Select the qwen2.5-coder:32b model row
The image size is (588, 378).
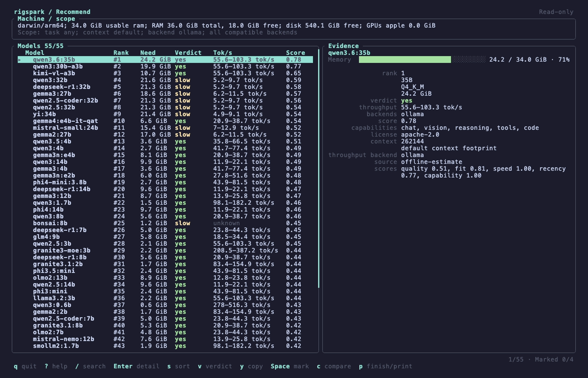coord(165,100)
